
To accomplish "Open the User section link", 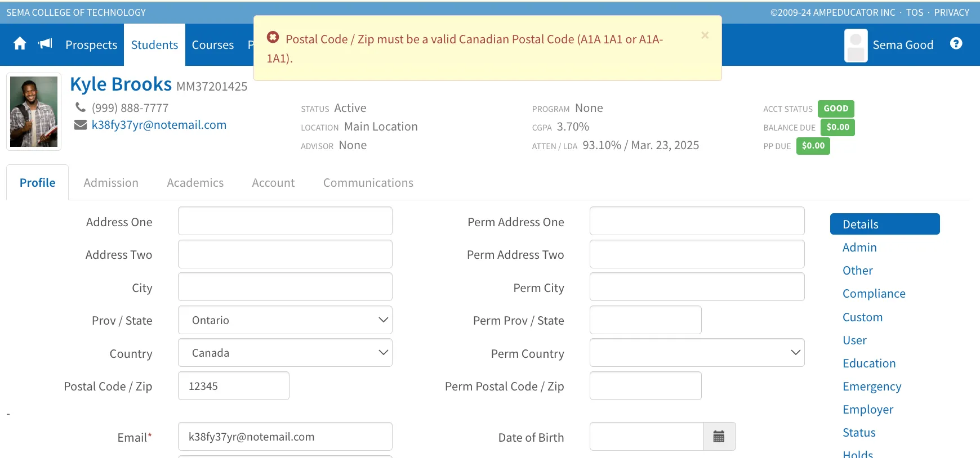I will click(x=854, y=340).
